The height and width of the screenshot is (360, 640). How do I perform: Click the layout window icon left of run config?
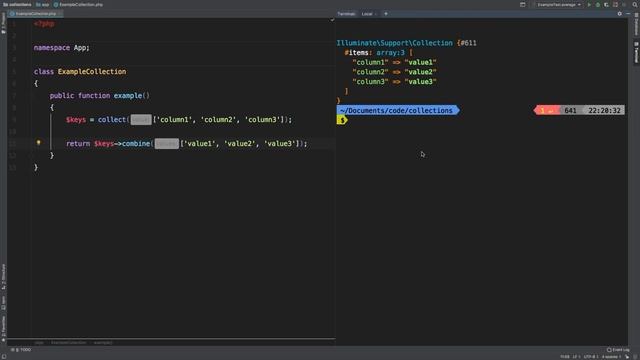click(x=522, y=4)
